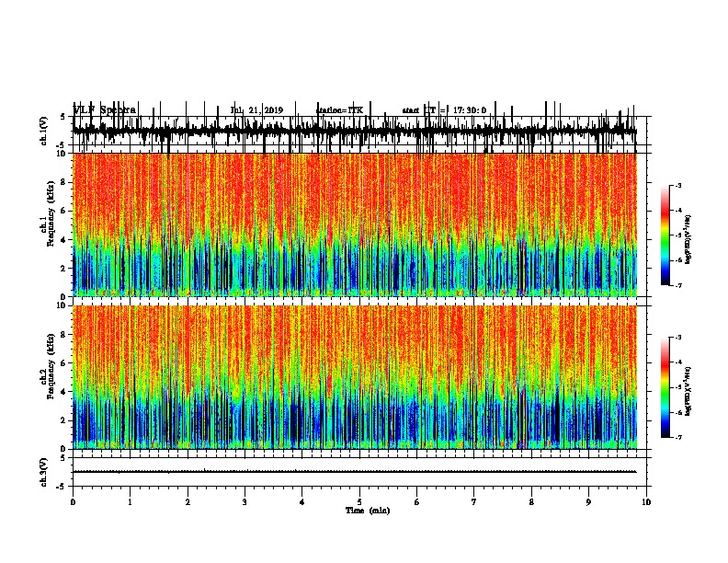Click the "VLF Spectra" title text
Viewport: 728px width, 563px height.
tap(105, 110)
